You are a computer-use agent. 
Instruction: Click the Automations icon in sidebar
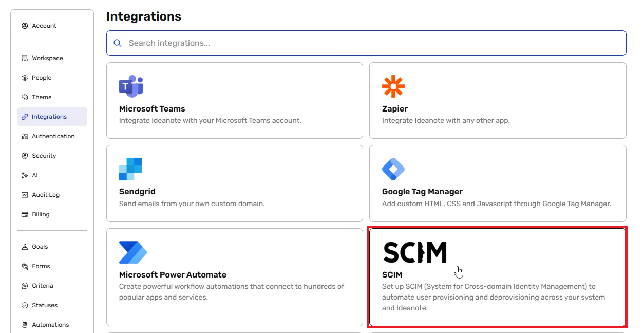click(x=25, y=325)
